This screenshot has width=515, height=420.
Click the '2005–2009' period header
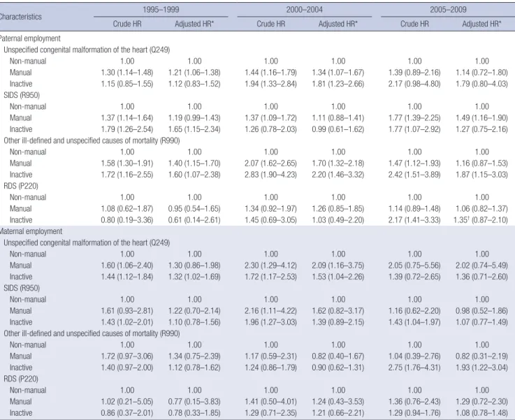tap(449, 10)
